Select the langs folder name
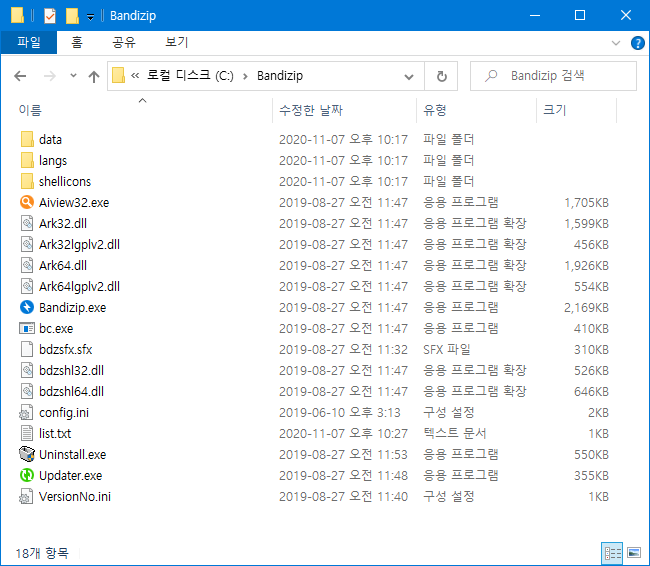This screenshot has width=650, height=566. [x=53, y=161]
